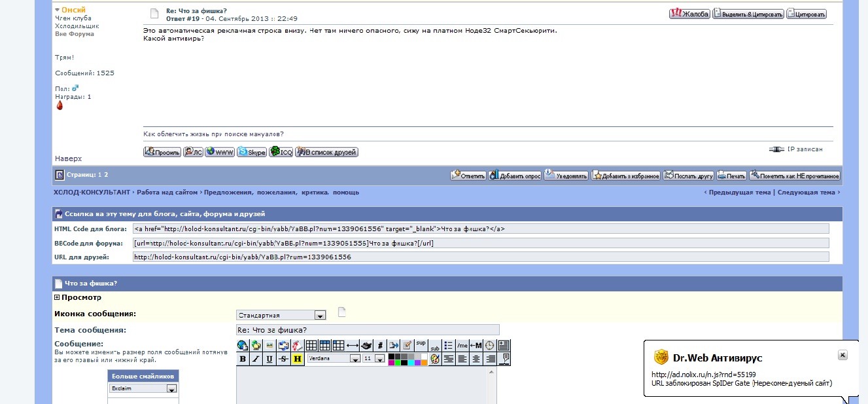Click the Dr.Web spider shield icon
The image size is (868, 404).
(661, 358)
